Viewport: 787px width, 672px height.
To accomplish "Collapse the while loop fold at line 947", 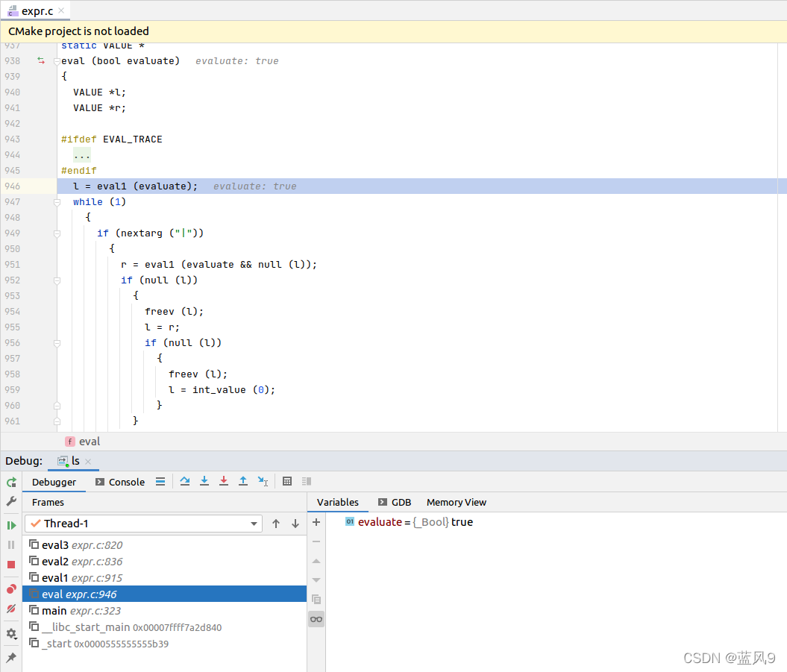I will pyautogui.click(x=57, y=201).
